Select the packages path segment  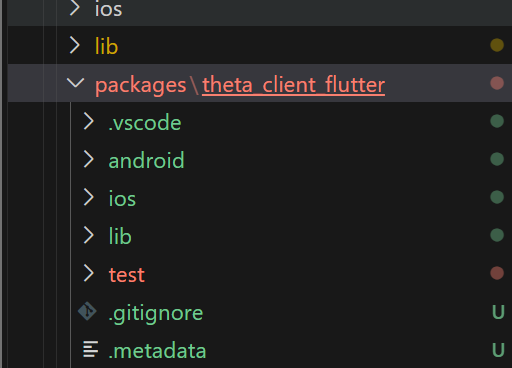pyautogui.click(x=141, y=86)
